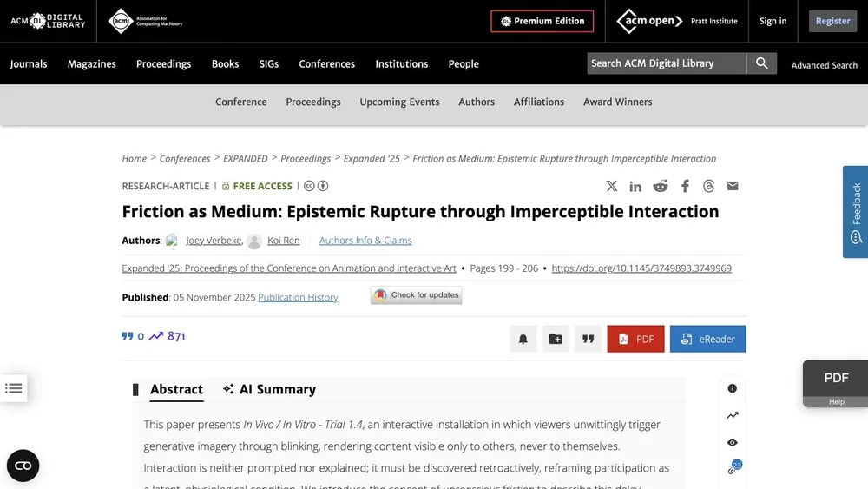Open Koi Ren author link
The width and height of the screenshot is (868, 489).
pos(284,241)
